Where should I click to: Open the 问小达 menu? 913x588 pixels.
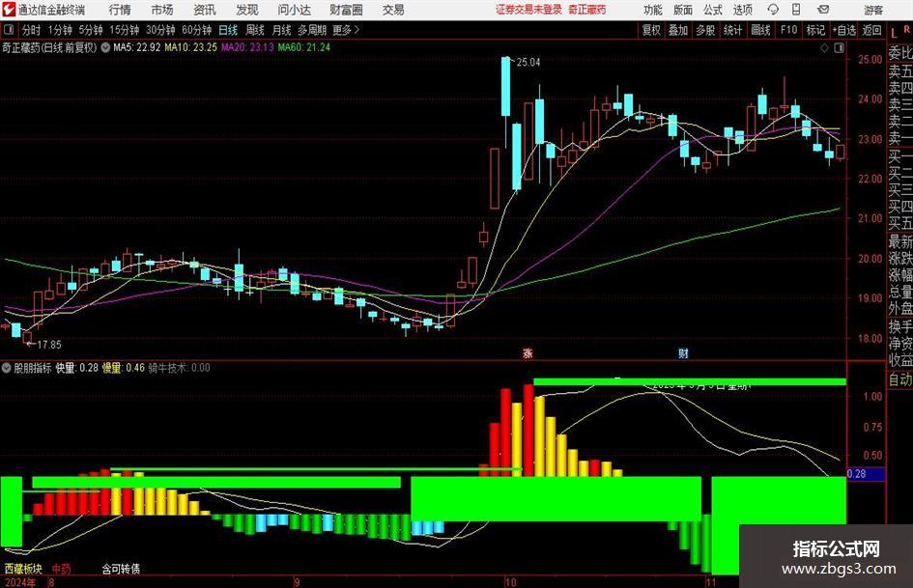click(x=294, y=10)
